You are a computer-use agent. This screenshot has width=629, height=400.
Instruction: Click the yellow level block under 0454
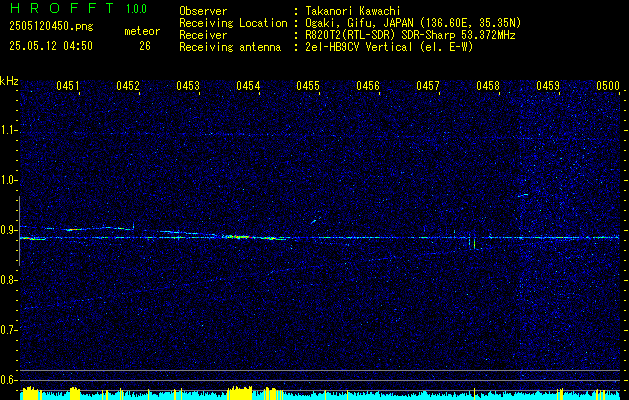click(x=240, y=393)
